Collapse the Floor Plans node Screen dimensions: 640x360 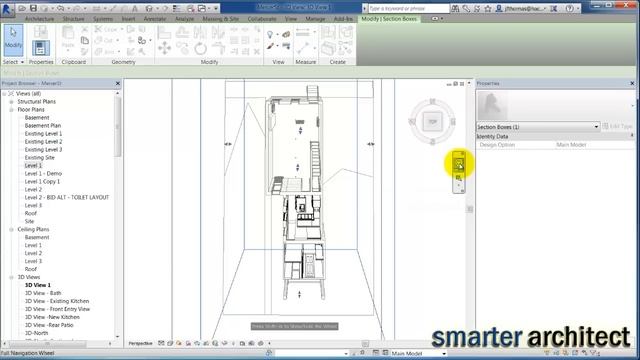(x=11, y=110)
